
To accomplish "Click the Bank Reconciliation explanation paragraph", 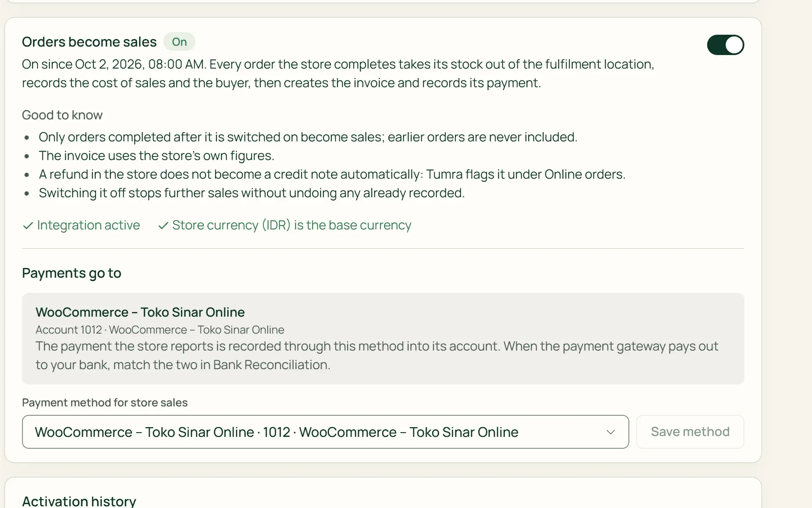I will [377, 356].
